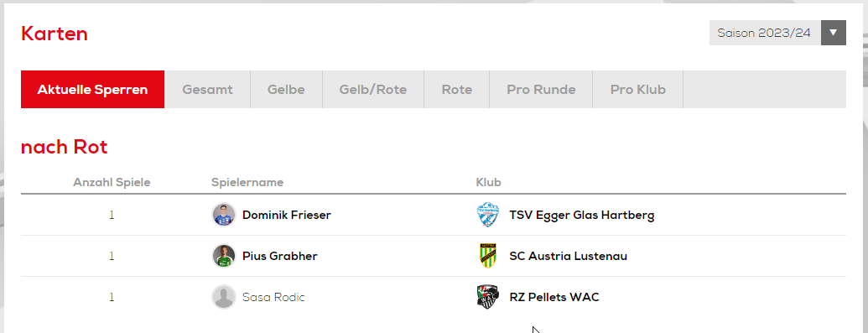868x333 pixels.
Task: Switch to the Gelbe tab
Action: (286, 89)
